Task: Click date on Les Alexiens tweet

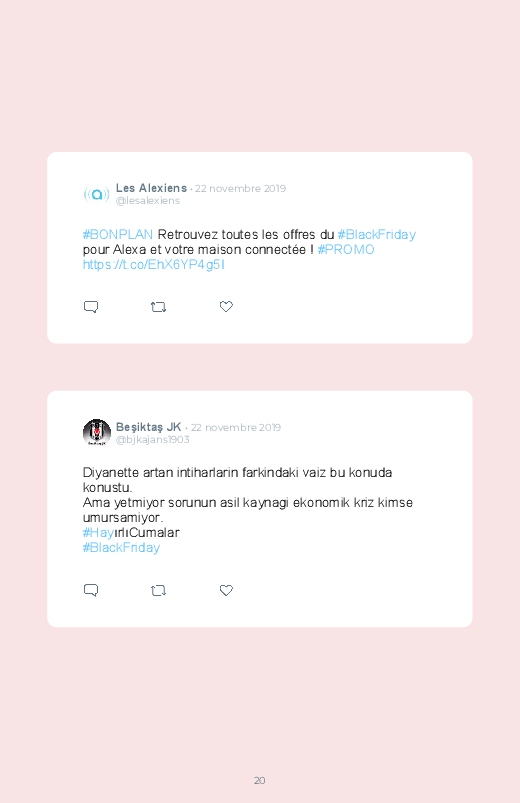Action: (240, 188)
